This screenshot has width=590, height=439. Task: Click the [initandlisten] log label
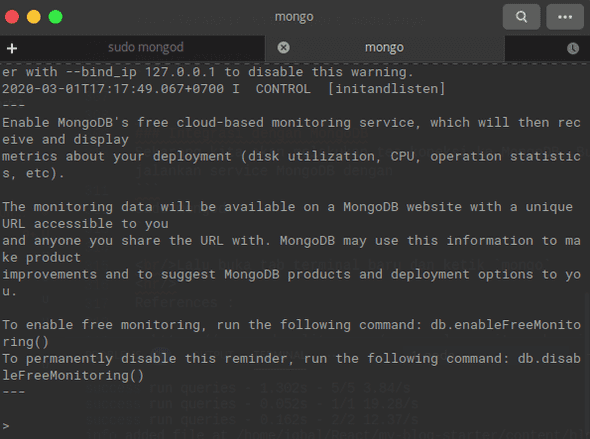386,89
